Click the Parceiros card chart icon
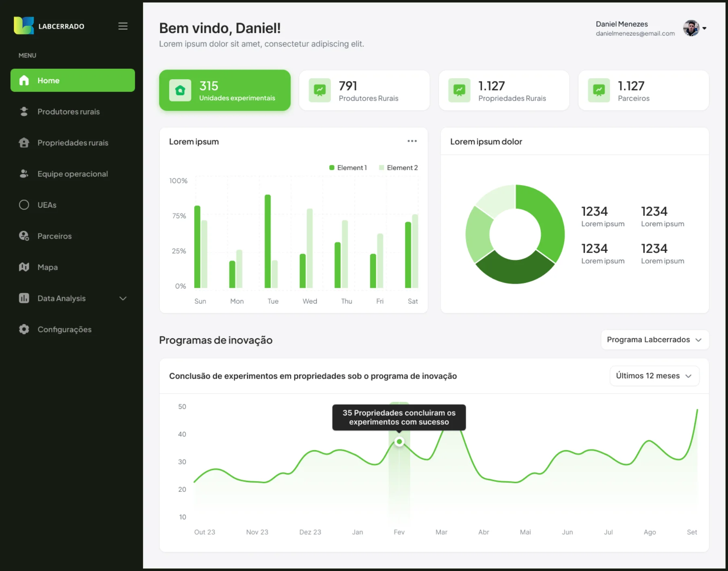Image resolution: width=728 pixels, height=571 pixels. (x=599, y=90)
